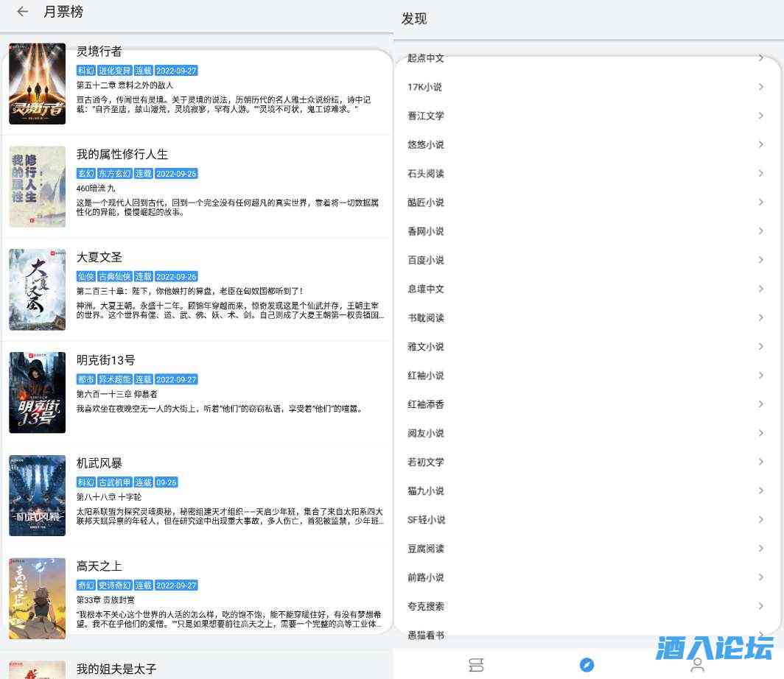Expand the 起点中文 source chevron
Image resolution: width=784 pixels, height=679 pixels.
[760, 58]
